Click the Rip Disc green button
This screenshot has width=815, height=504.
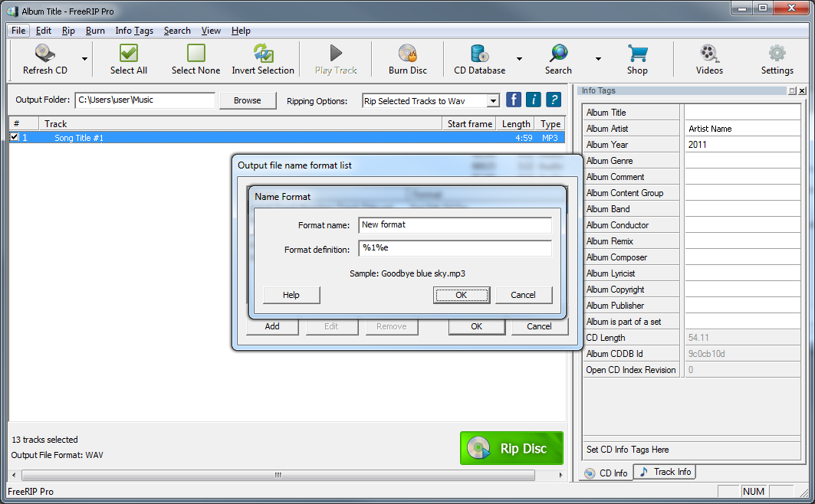point(511,448)
